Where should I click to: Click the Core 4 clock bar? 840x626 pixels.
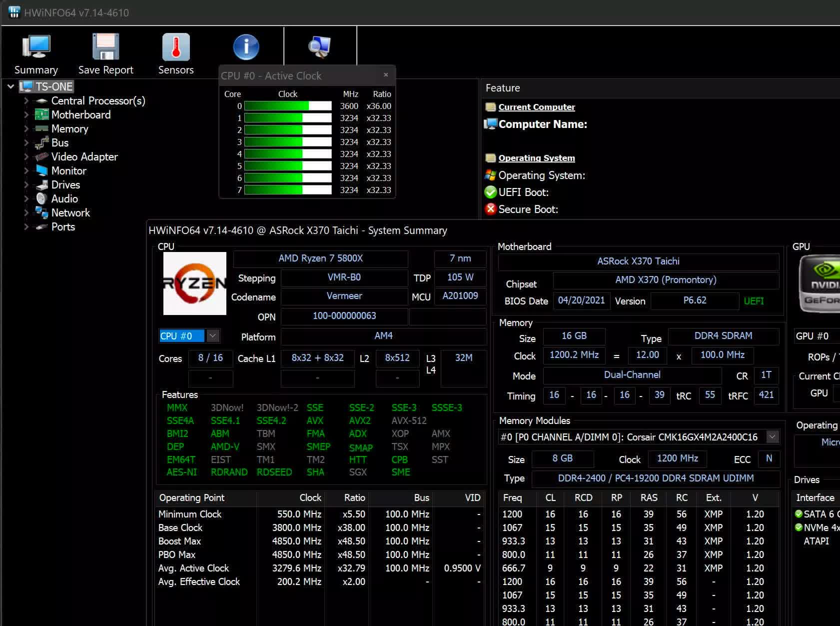(288, 154)
